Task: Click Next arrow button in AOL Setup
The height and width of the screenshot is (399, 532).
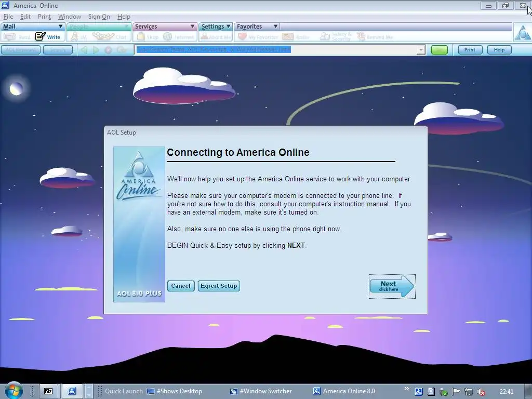Action: click(392, 286)
